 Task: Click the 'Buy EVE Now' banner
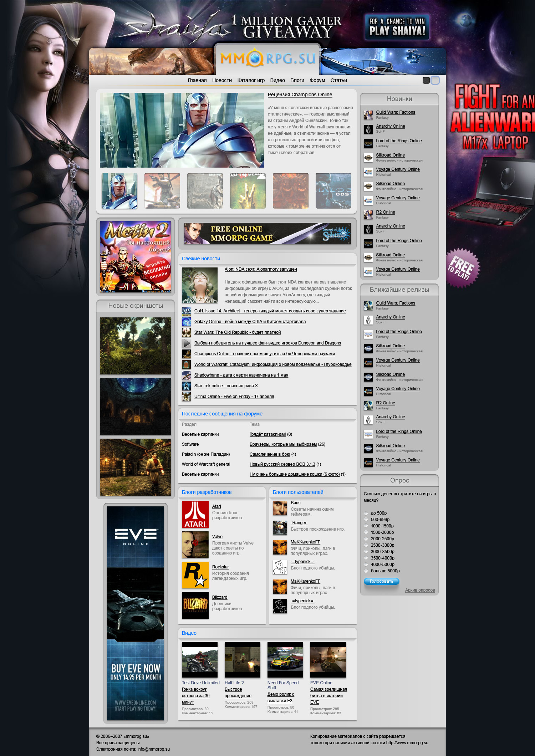(x=136, y=613)
